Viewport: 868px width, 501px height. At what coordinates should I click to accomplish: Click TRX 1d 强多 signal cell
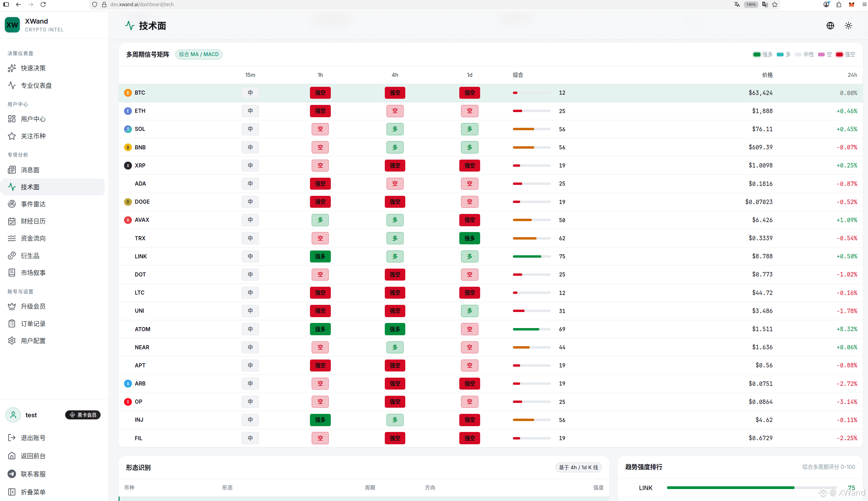pyautogui.click(x=470, y=238)
